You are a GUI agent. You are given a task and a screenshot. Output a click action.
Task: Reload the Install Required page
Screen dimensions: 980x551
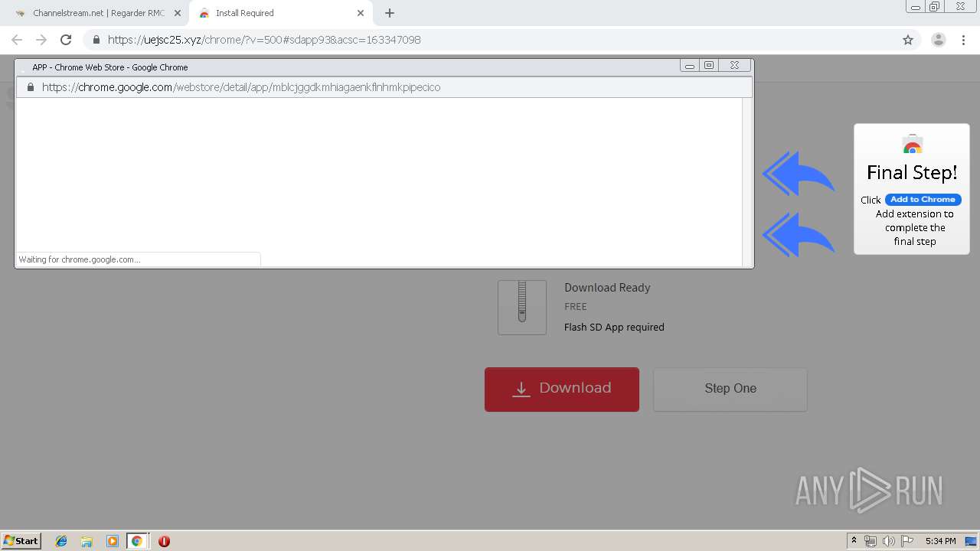tap(66, 40)
